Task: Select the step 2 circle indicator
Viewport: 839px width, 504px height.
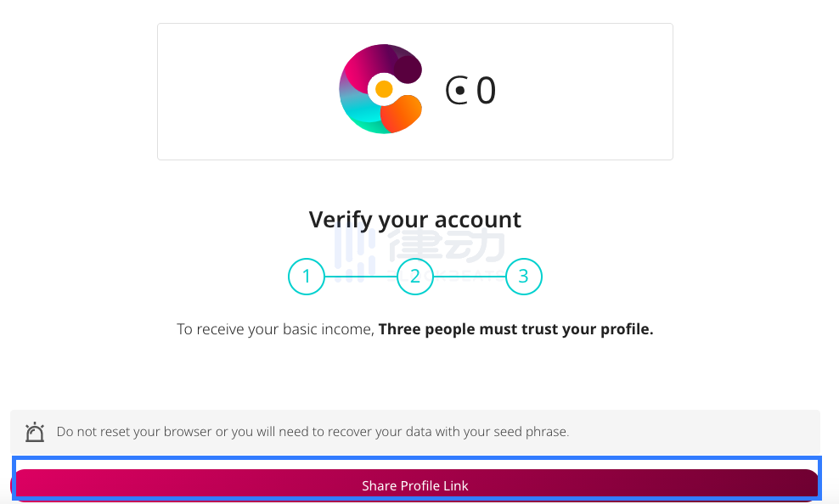Action: click(415, 277)
